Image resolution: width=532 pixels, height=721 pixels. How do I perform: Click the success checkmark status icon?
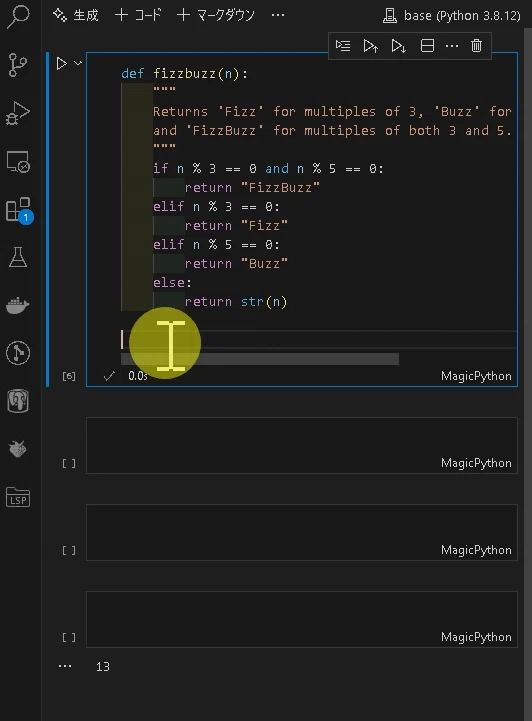click(109, 376)
